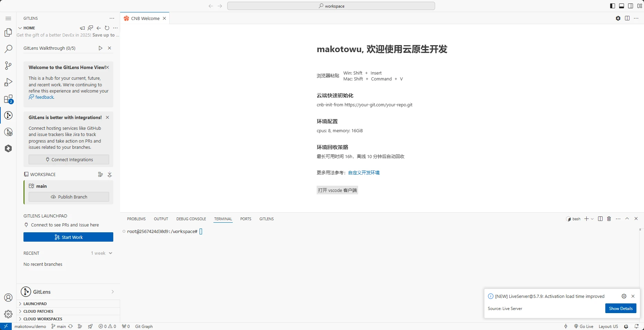The image size is (644, 330).
Task: Open the 1 week recent dropdown
Action: pyautogui.click(x=102, y=253)
